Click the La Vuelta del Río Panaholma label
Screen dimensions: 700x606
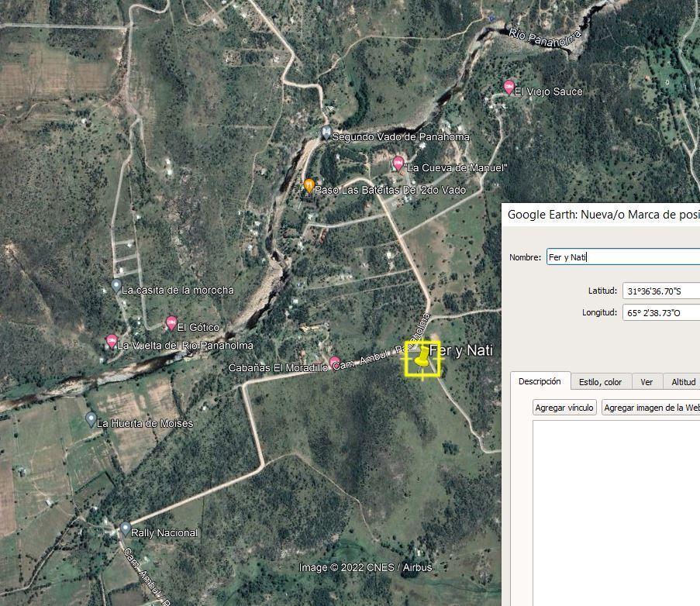click(x=184, y=345)
